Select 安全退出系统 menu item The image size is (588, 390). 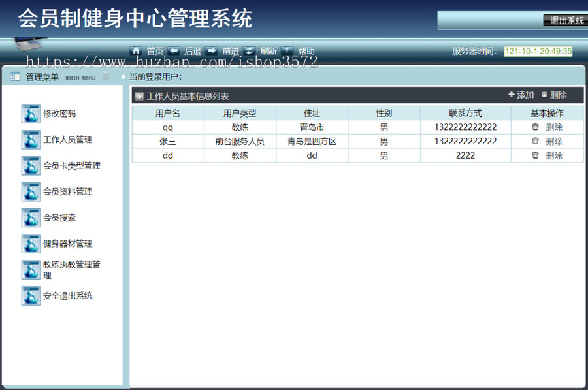[x=67, y=296]
